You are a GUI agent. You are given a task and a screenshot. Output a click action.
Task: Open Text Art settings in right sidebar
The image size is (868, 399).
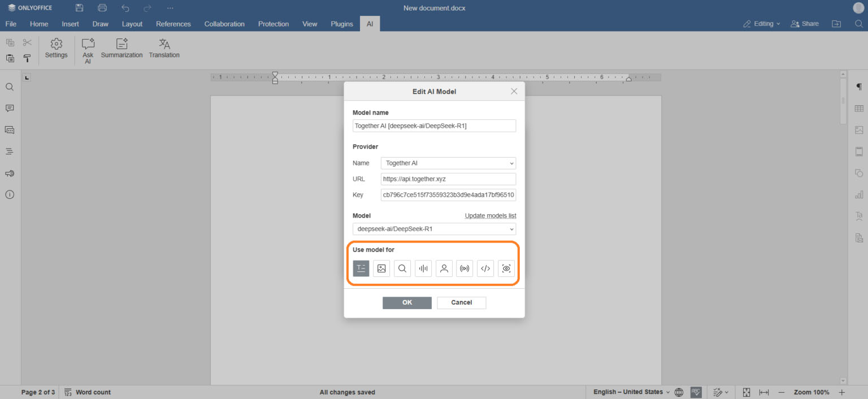pyautogui.click(x=859, y=216)
